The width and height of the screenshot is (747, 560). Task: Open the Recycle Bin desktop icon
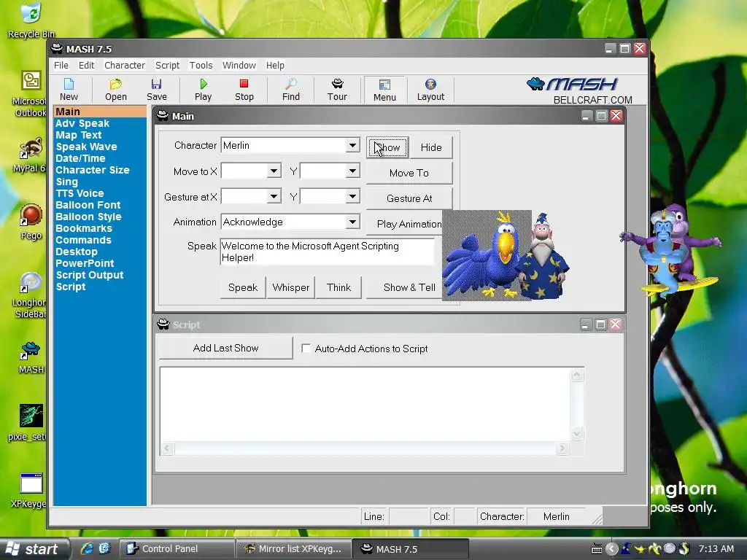31,20
